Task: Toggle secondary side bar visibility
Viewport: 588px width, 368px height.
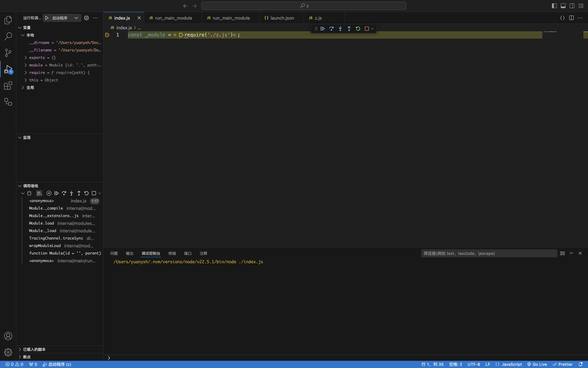Action: pos(572,6)
